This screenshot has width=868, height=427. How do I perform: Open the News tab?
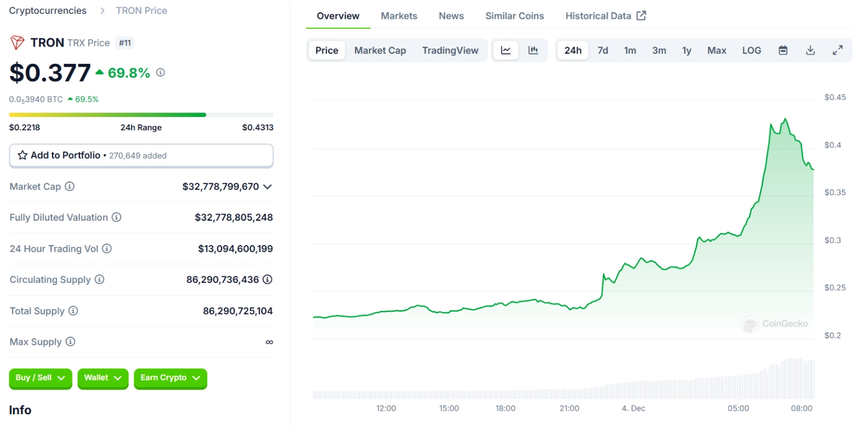(451, 16)
